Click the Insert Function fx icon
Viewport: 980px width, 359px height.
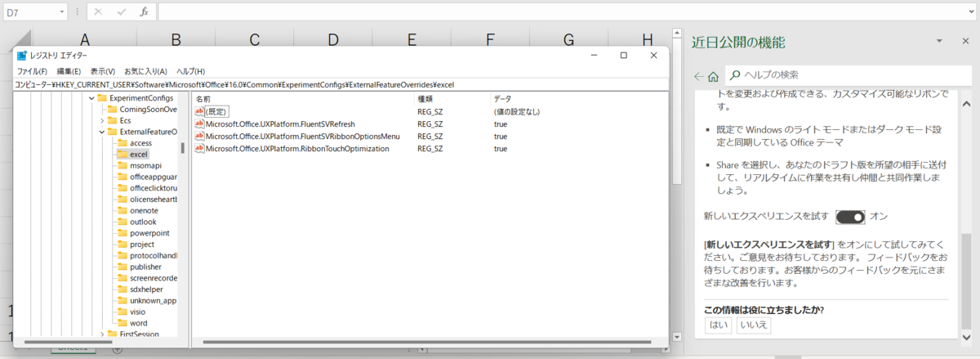click(x=145, y=12)
